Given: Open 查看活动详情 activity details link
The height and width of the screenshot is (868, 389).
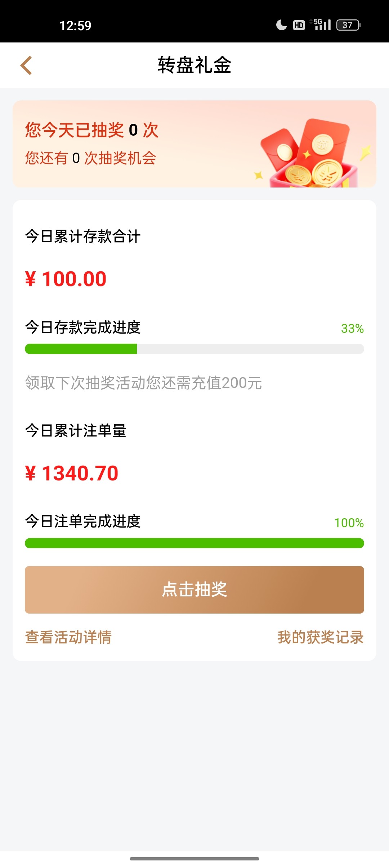Looking at the screenshot, I should 68,637.
